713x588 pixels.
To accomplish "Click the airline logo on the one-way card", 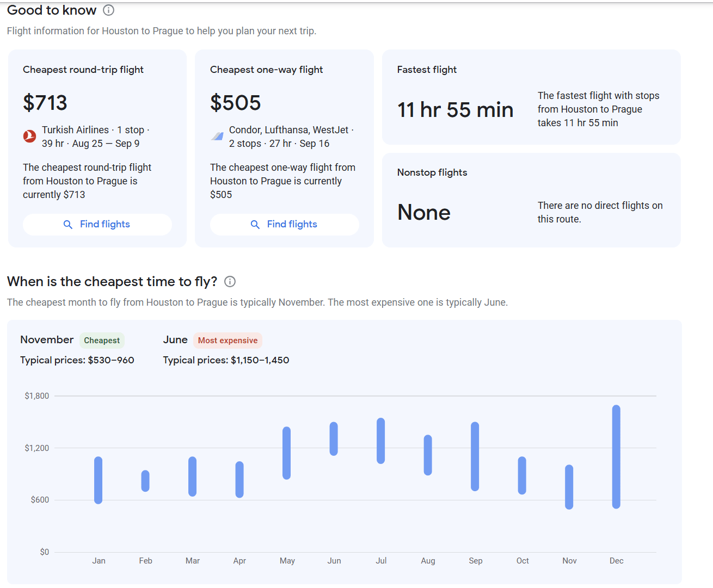I will tap(217, 137).
